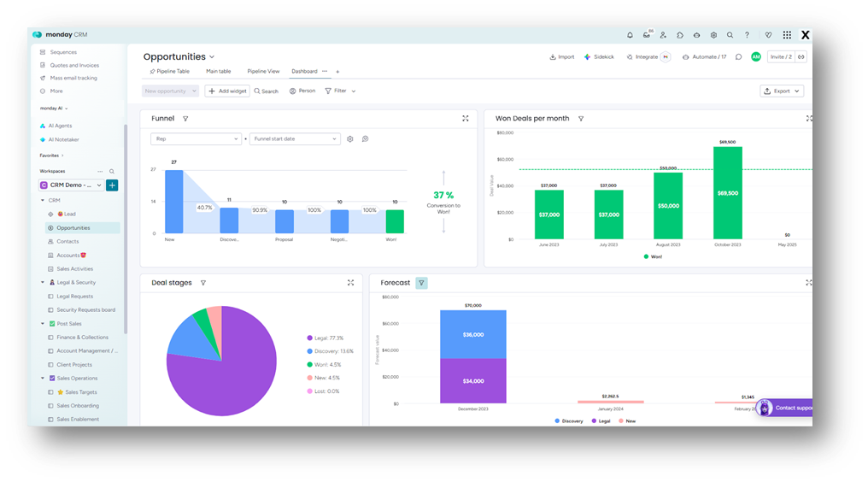Open the notifications bell
This screenshot has width=868, height=482.
pyautogui.click(x=630, y=35)
